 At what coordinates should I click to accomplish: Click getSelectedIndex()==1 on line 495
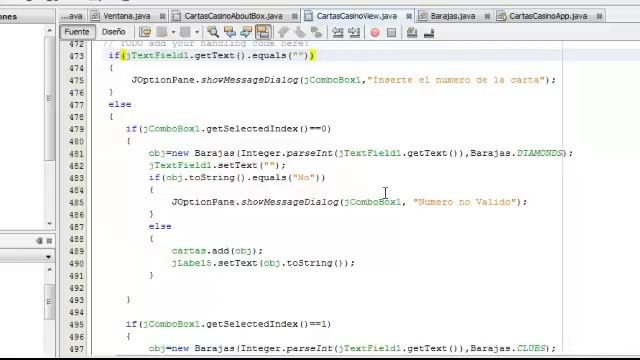pos(266,324)
